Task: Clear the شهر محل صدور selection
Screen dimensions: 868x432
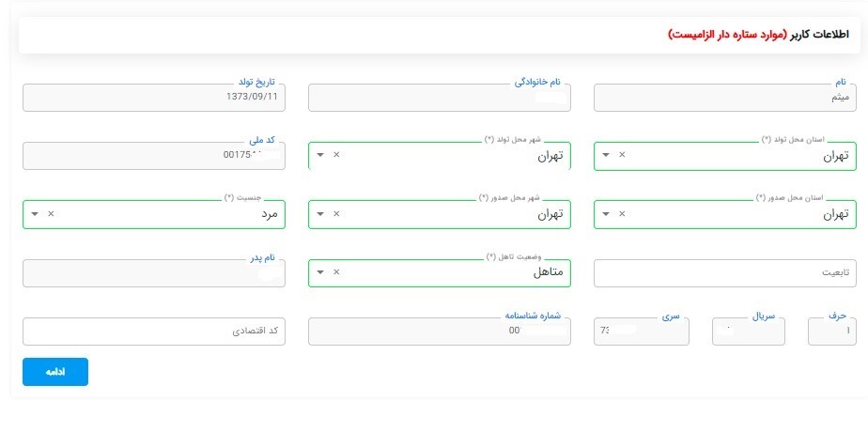Action: click(x=336, y=214)
